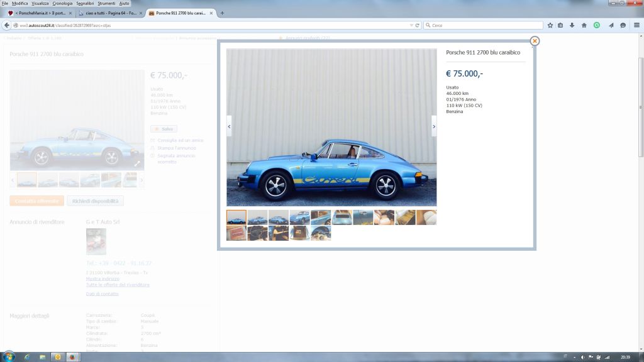
Task: Select the eighth thumbnail showing seats
Action: coord(384,217)
